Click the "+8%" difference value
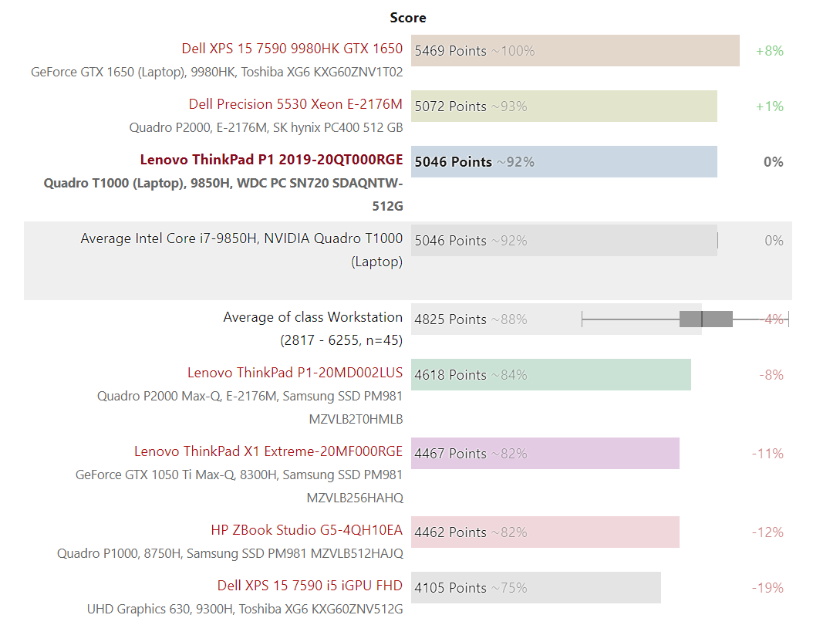 pos(770,51)
